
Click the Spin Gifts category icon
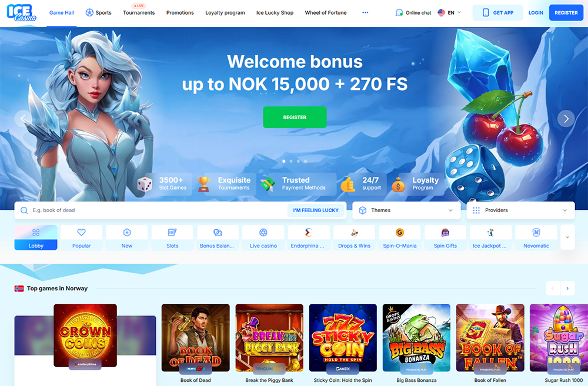(x=445, y=232)
